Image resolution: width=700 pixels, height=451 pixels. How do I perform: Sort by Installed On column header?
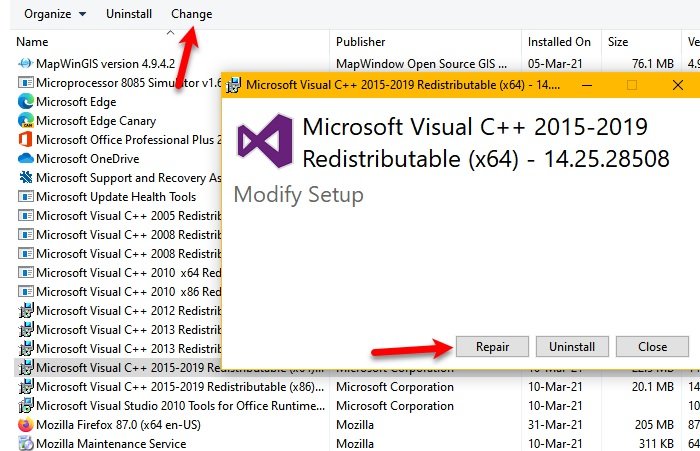(559, 42)
